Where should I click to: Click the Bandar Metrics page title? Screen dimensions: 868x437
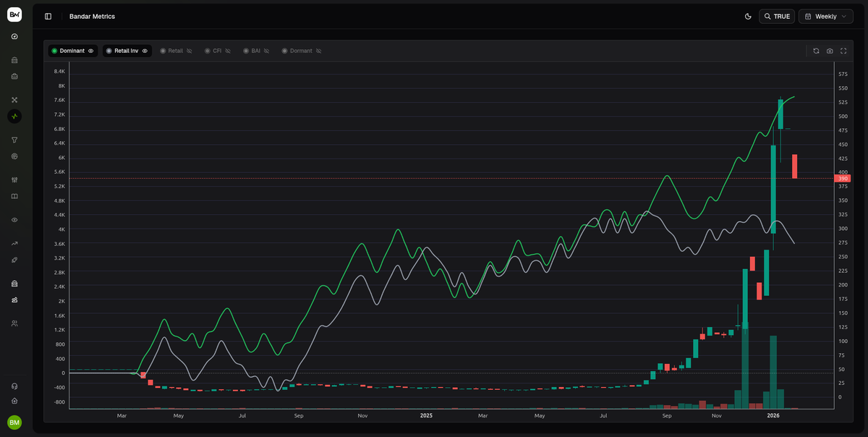(92, 16)
